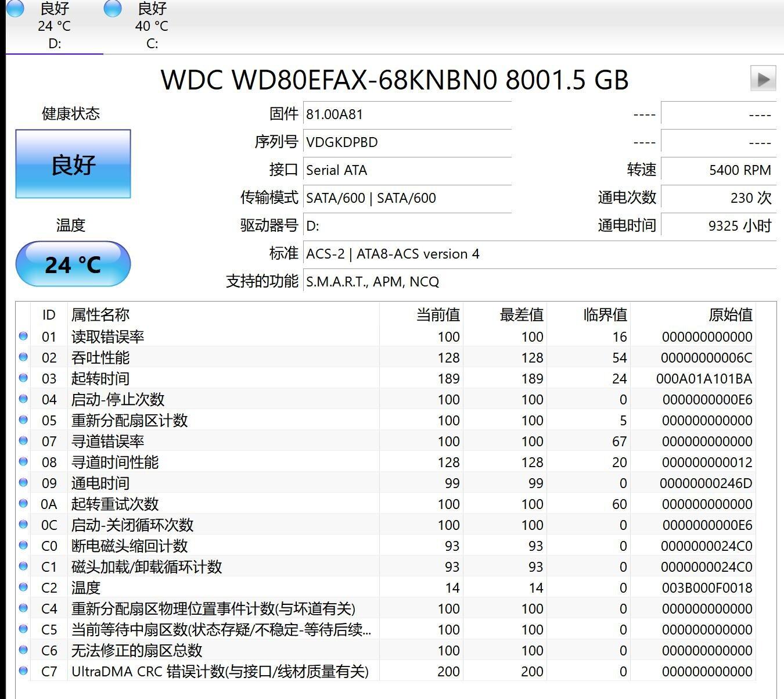Select the 启动-关闭循环次数 attribute name
This screenshot has height=699, width=784.
(x=132, y=525)
